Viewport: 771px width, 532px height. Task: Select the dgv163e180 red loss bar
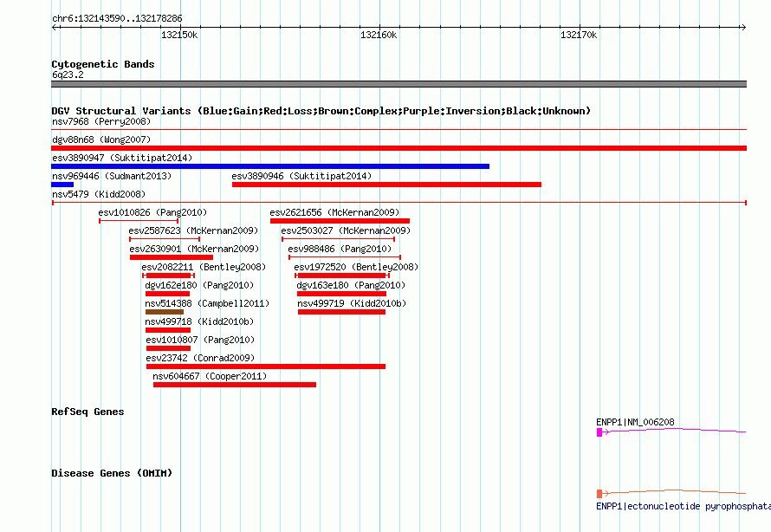pos(341,294)
